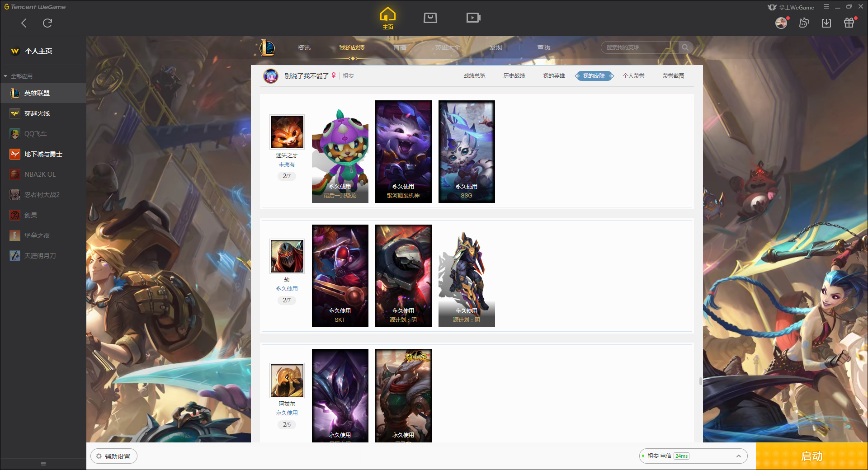The width and height of the screenshot is (868, 470).
Task: Click the 2/5 count under 阿兹尔
Action: coord(287,425)
